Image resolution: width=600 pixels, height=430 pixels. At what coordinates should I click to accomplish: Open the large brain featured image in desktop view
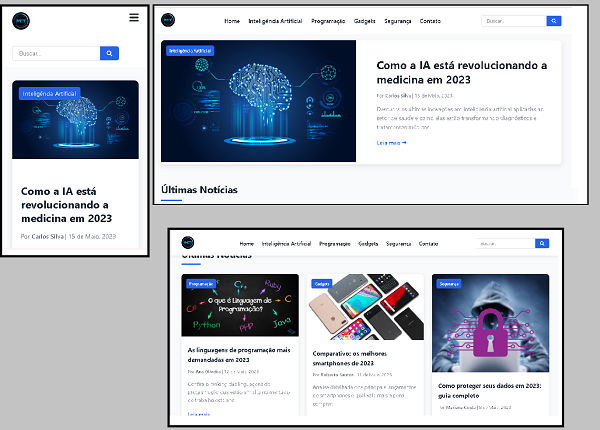(258, 101)
